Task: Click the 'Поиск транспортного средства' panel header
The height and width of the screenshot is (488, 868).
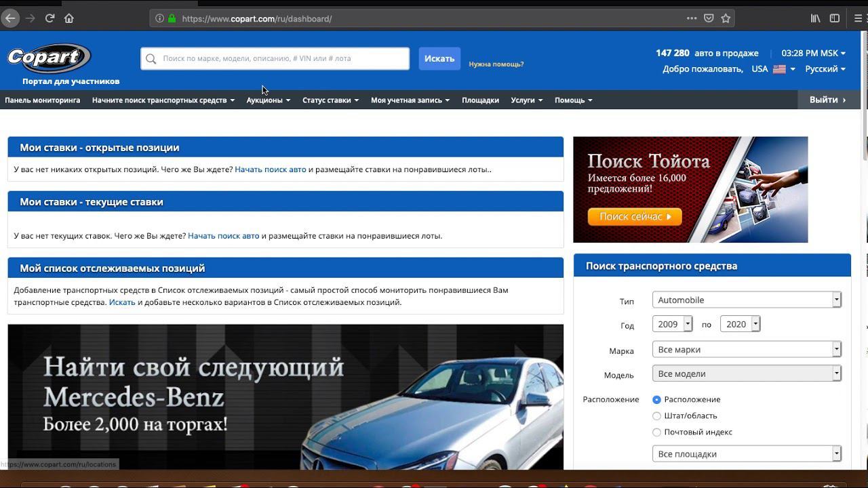Action: pyautogui.click(x=712, y=266)
